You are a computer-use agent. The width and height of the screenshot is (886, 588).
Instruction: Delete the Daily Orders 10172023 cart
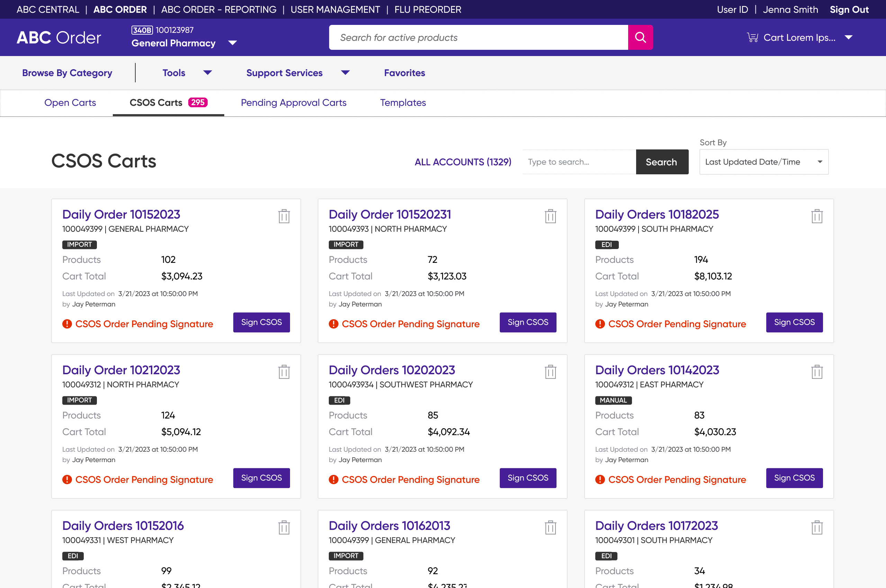[x=817, y=527]
